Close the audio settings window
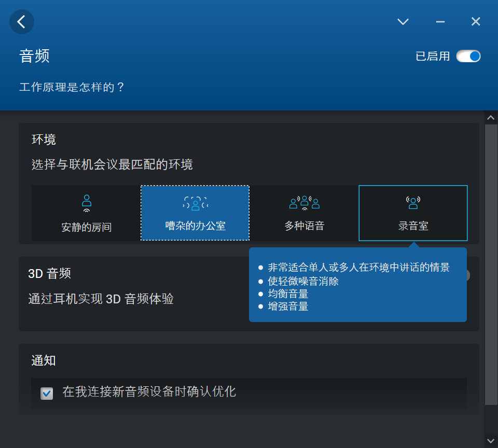 [476, 22]
